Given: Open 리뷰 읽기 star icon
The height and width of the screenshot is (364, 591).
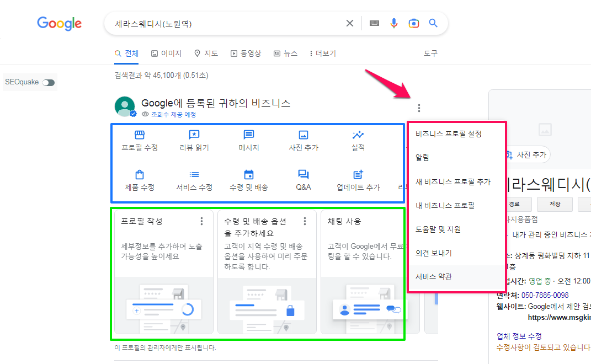Looking at the screenshot, I should (x=194, y=135).
